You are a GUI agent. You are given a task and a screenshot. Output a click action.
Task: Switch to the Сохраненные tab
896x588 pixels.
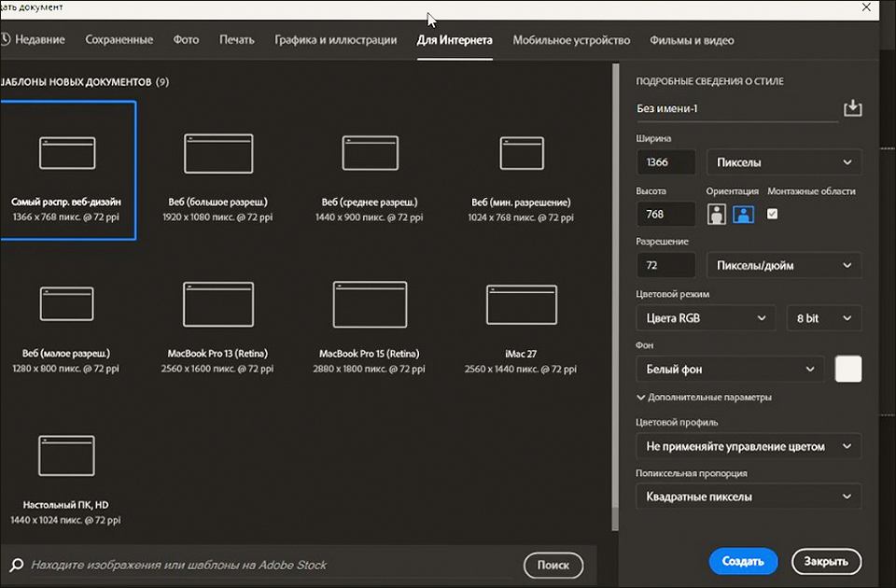click(119, 40)
